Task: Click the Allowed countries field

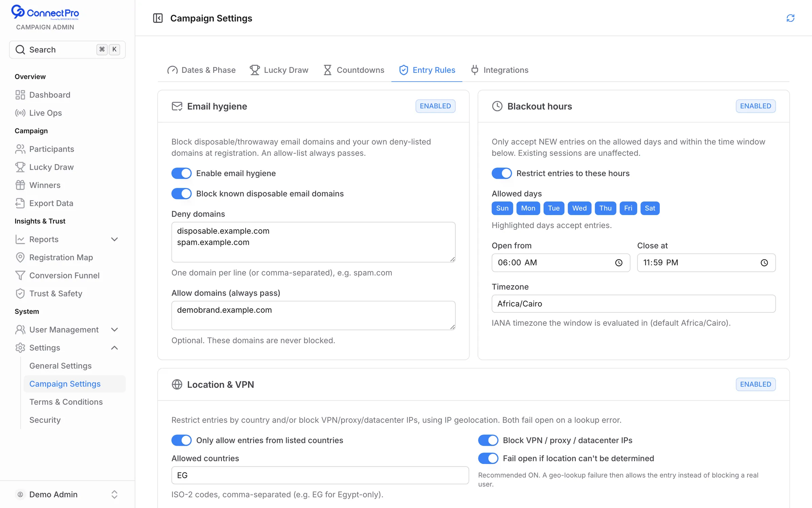Action: (320, 475)
